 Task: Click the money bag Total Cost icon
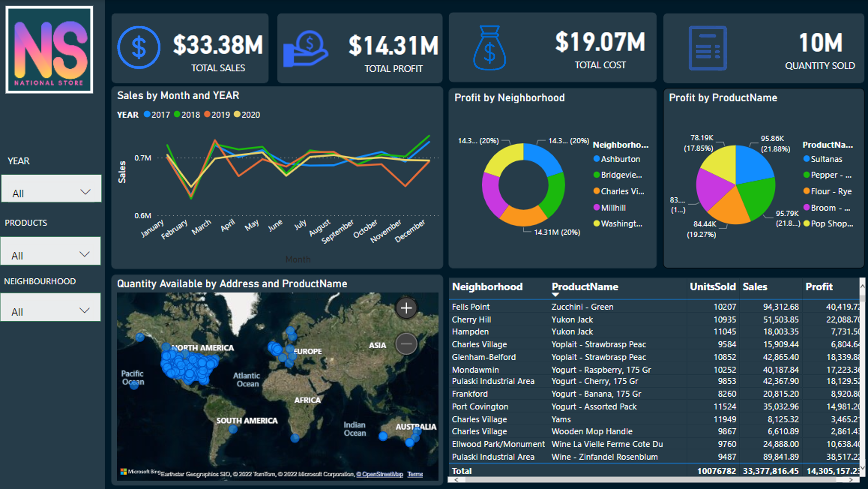(x=489, y=49)
